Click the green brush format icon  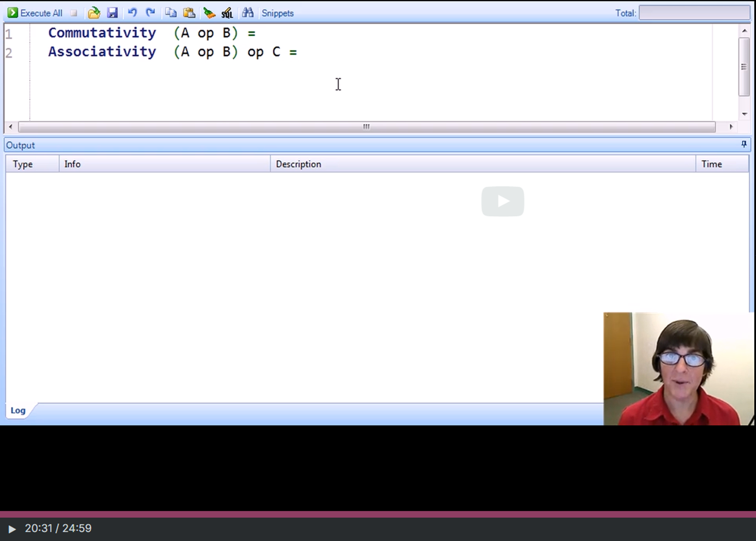tap(209, 13)
